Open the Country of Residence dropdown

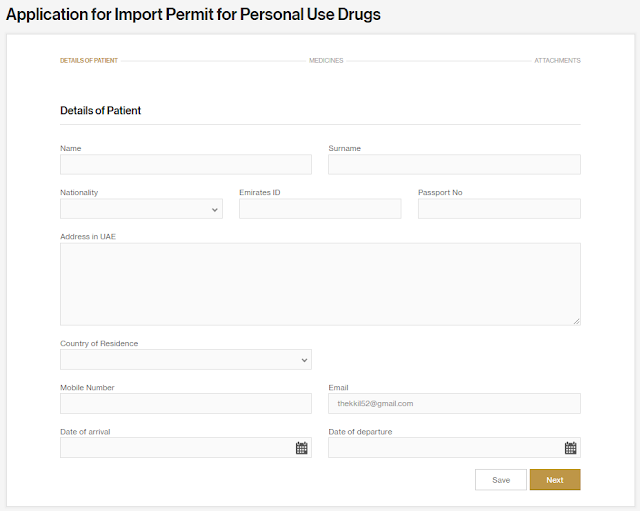pyautogui.click(x=186, y=359)
